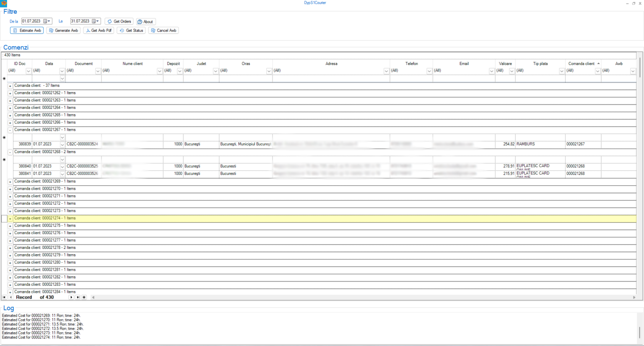This screenshot has width=644, height=346.
Task: Expand the Comanda client 000021275 group
Action: [x=10, y=225]
